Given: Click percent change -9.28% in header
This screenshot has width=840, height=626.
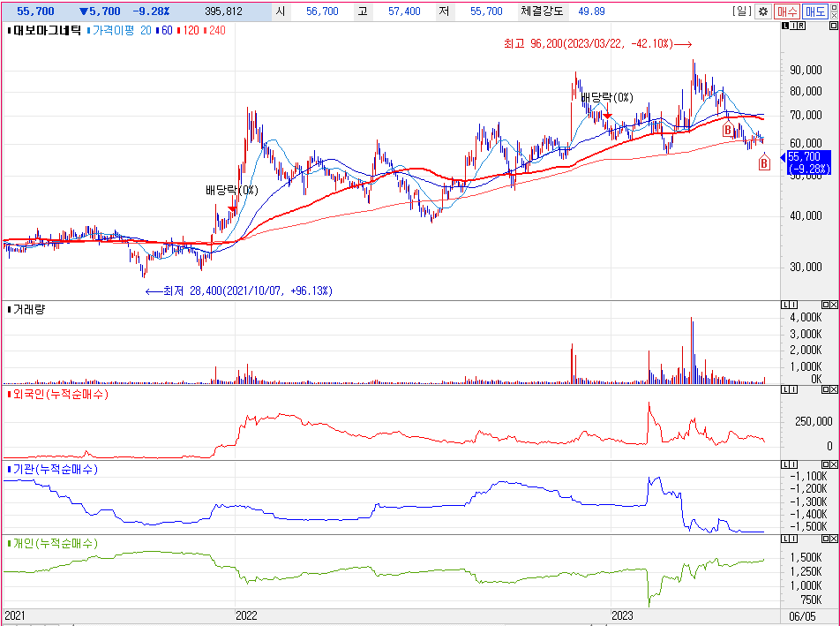Looking at the screenshot, I should [151, 11].
